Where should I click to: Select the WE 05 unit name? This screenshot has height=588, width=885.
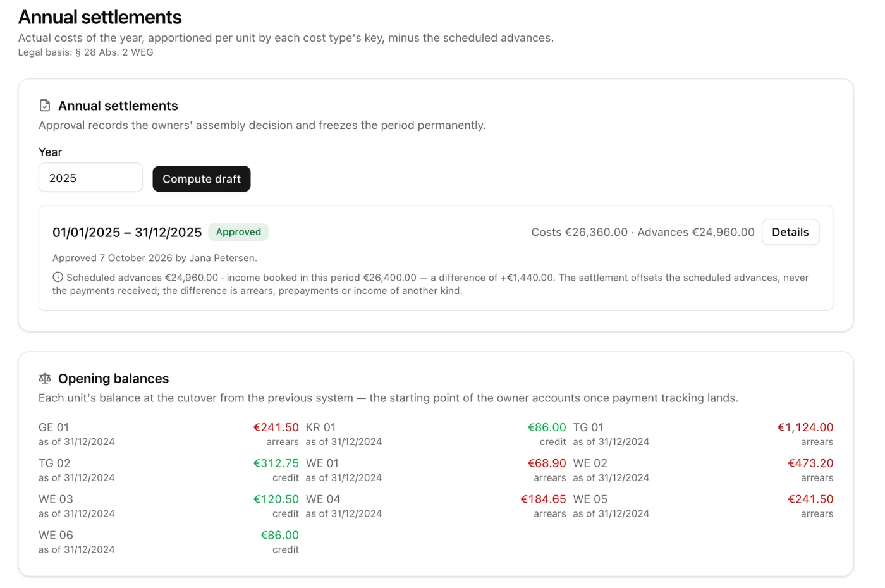tap(590, 499)
